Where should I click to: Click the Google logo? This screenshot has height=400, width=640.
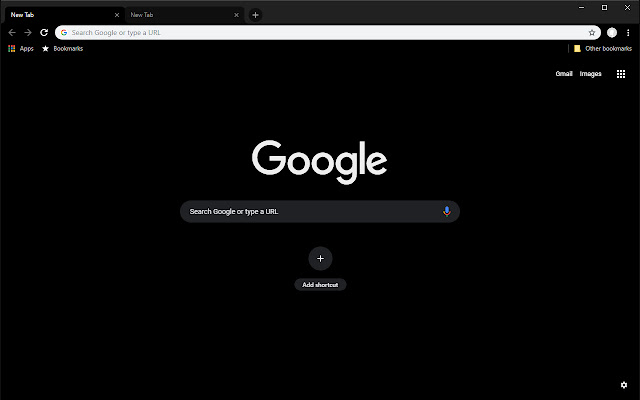320,162
